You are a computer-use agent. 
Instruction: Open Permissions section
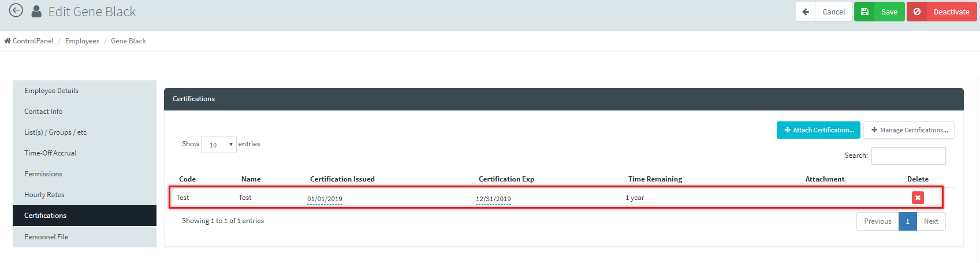tap(84, 174)
